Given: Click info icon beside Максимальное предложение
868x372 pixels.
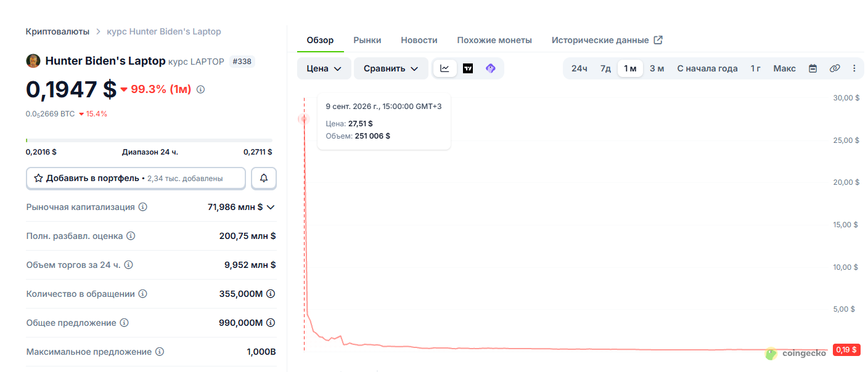Looking at the screenshot, I should 160,352.
